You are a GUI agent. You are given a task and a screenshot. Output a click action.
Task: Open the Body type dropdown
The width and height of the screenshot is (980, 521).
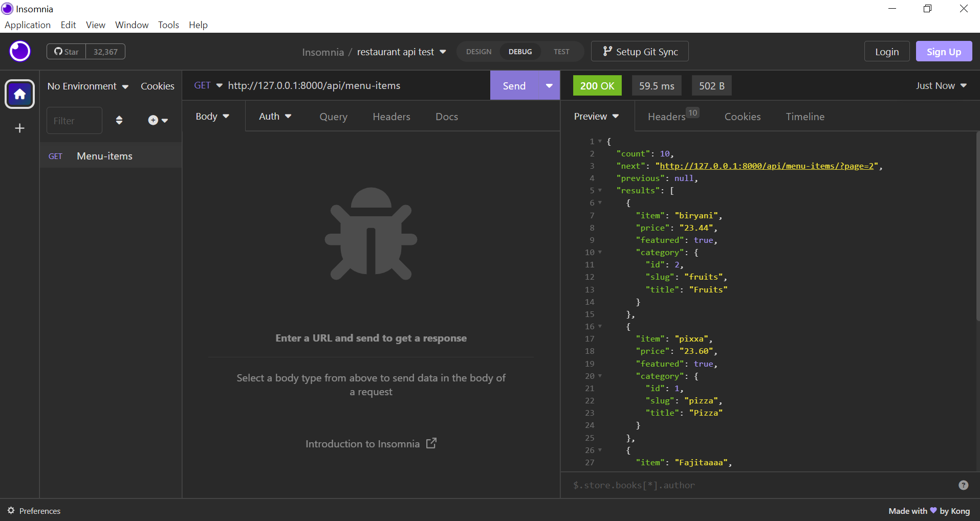click(212, 116)
